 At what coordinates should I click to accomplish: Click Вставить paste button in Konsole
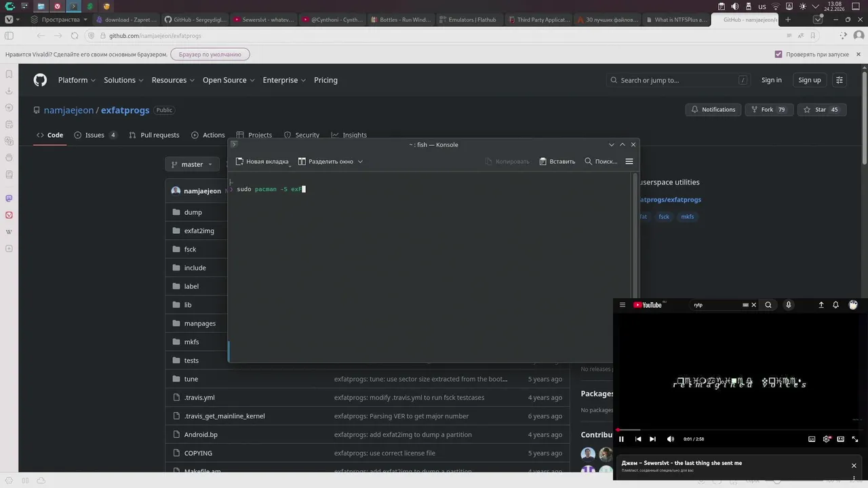pos(557,161)
